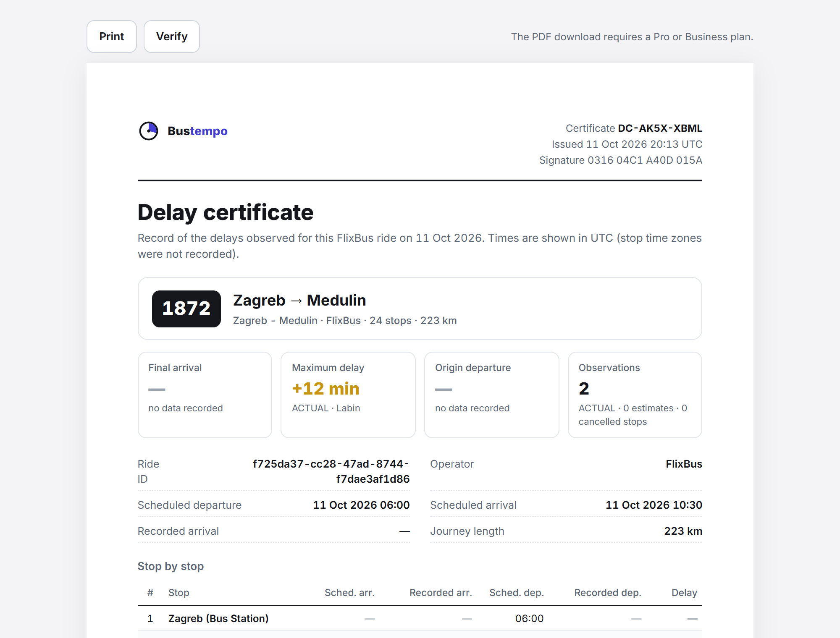Click the Bustempo clock logo icon
The width and height of the screenshot is (840, 638).
pos(149,131)
